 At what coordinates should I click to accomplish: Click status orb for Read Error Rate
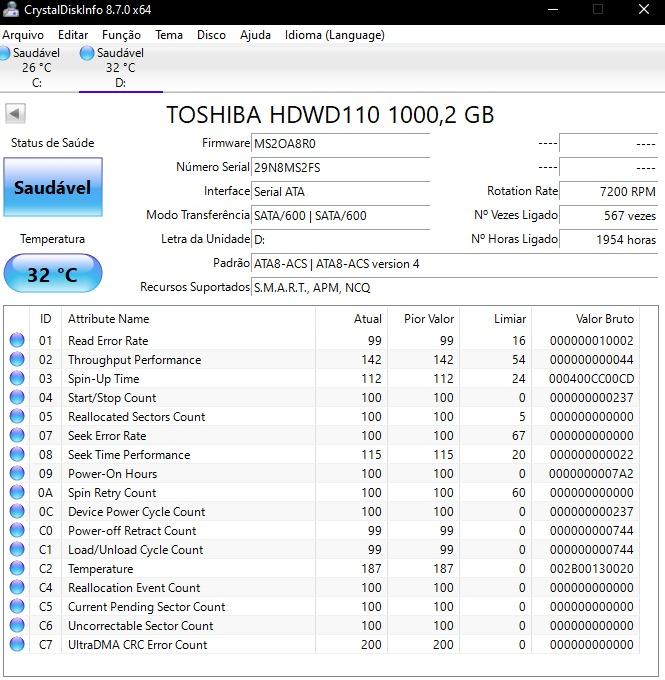(x=17, y=340)
